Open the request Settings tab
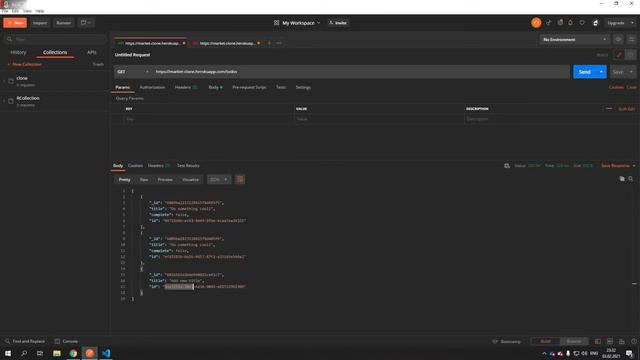640x360 pixels. pos(303,87)
